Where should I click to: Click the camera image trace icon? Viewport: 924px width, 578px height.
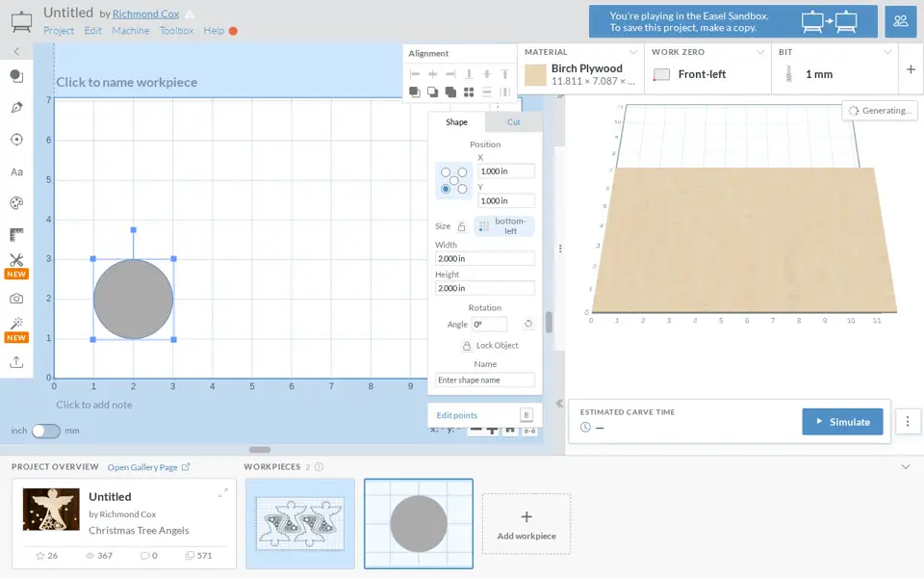[16, 299]
